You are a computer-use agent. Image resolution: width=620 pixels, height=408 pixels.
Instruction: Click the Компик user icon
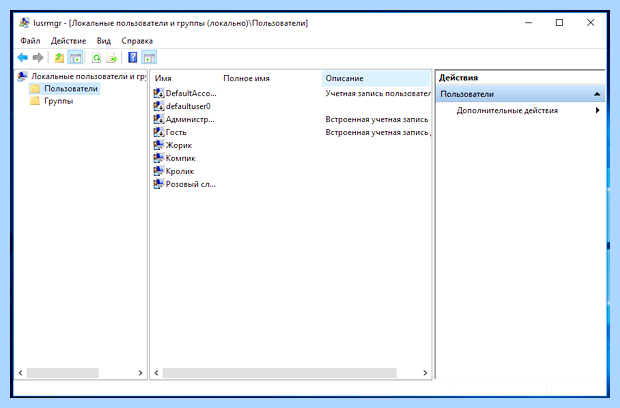click(159, 158)
